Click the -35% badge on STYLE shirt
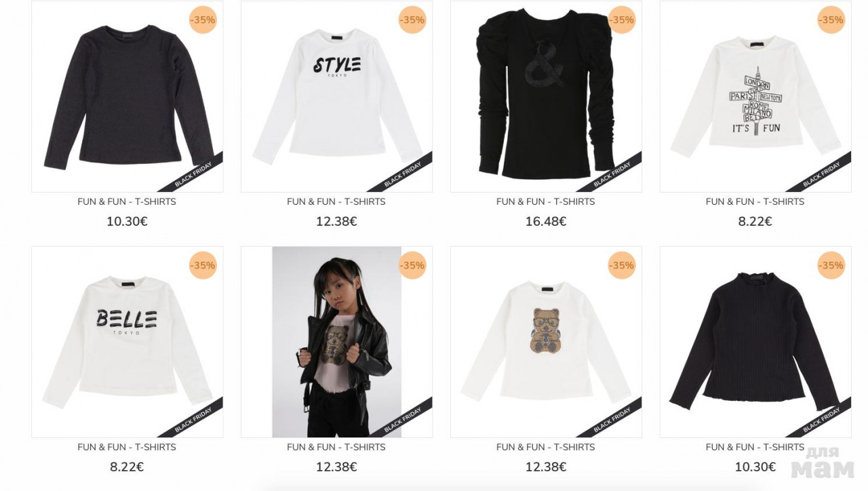 tap(412, 20)
